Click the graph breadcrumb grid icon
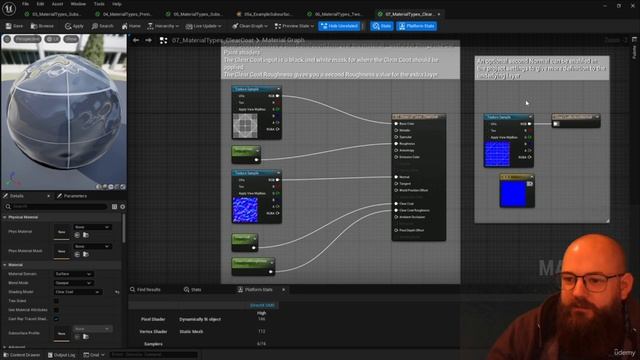This screenshot has height=360, width=640. pos(163,40)
